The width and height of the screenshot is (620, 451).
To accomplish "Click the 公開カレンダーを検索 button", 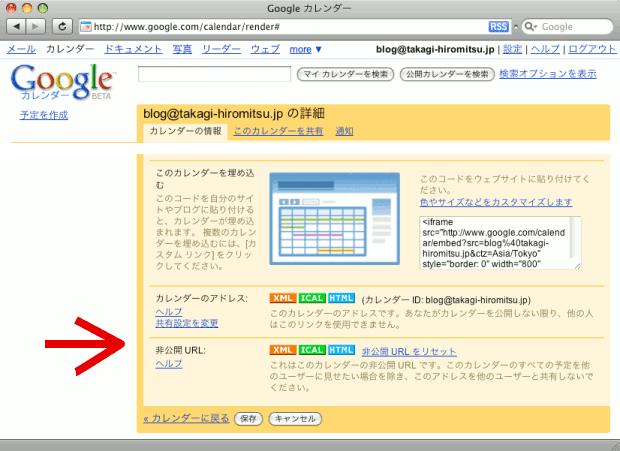I will click(x=447, y=74).
